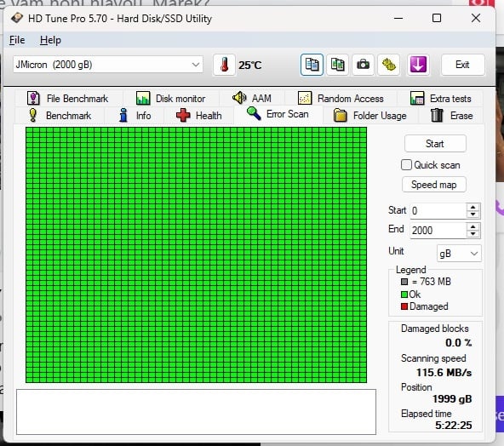Click the HD Tune Pro title bar app icon
Viewport: 504px width, 446px height.
(x=16, y=18)
